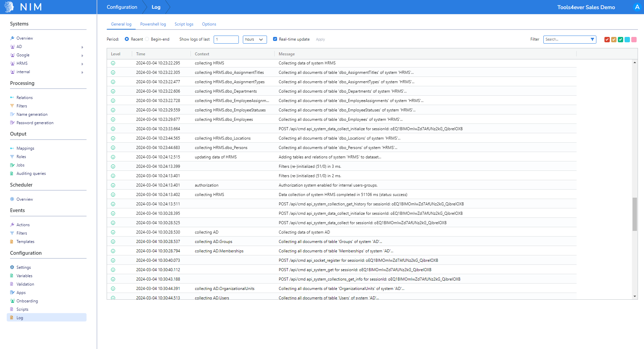Expand the internal system entry
644x349 pixels.
(82, 72)
